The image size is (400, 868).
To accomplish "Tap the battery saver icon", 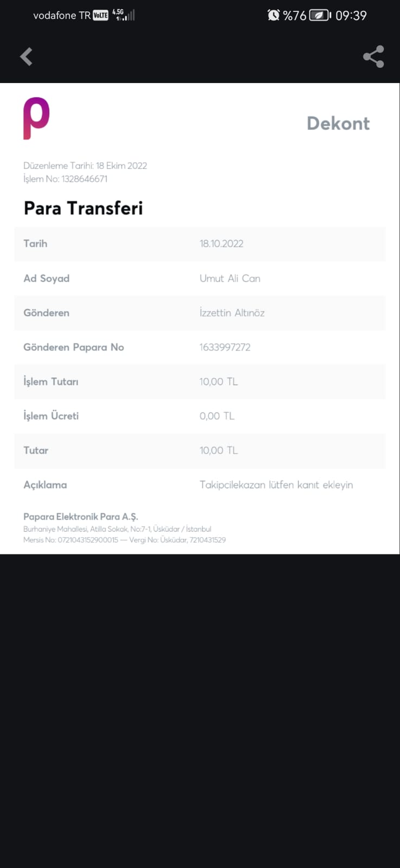I will [319, 15].
